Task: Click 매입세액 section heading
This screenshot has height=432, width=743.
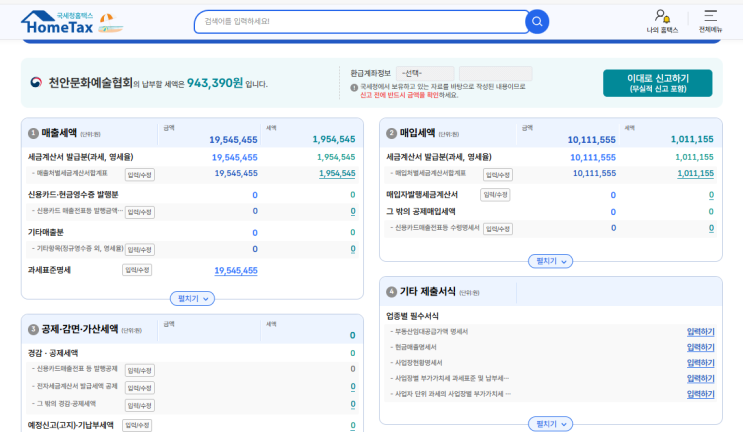Action: pyautogui.click(x=417, y=133)
